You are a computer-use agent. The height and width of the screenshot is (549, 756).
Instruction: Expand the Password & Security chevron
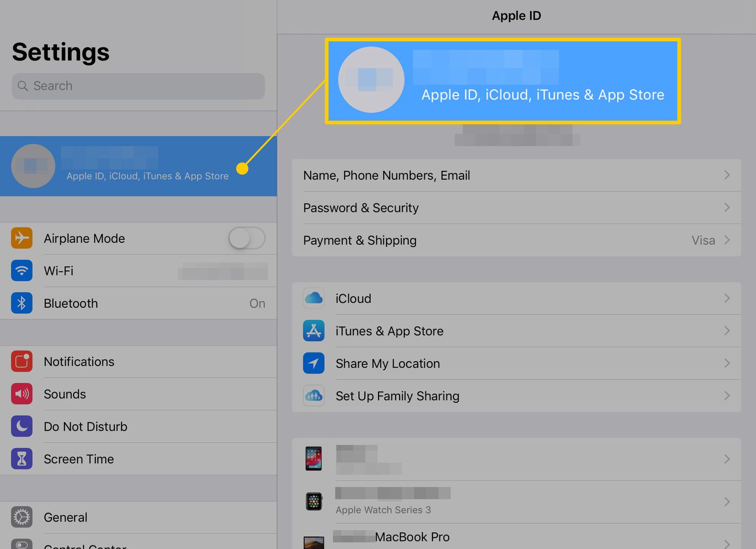tap(727, 208)
